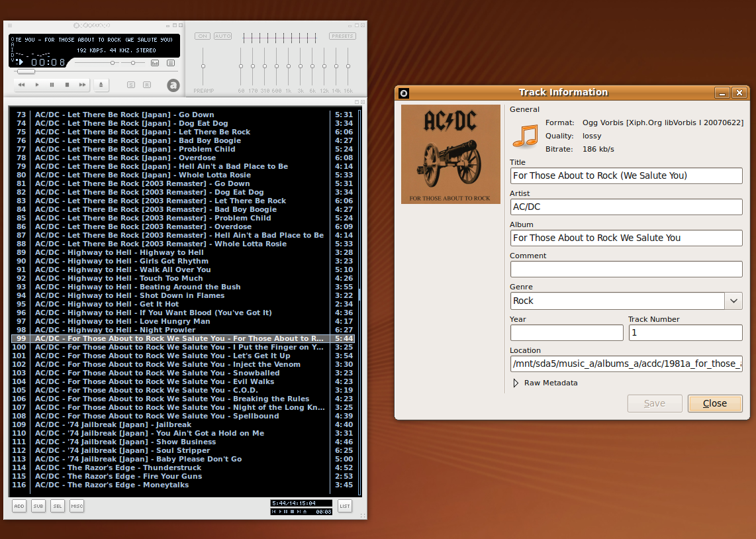Toggle the equalizer window button in the player
756x539 pixels.
click(x=155, y=63)
